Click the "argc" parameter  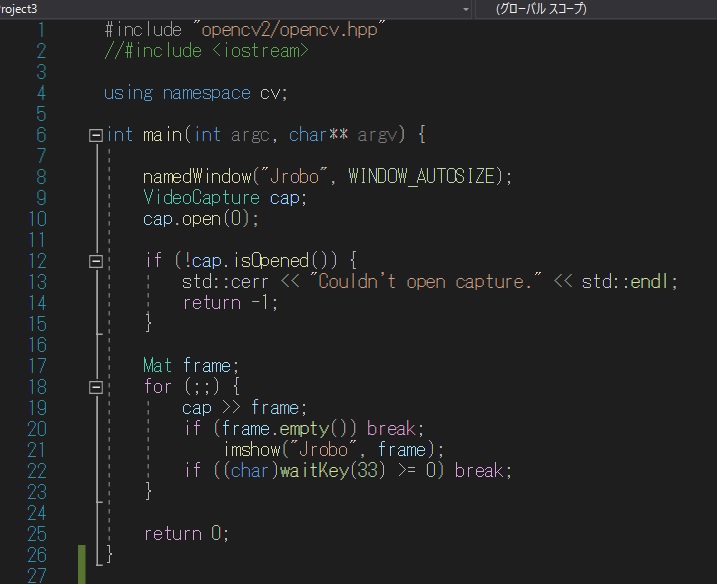250,136
